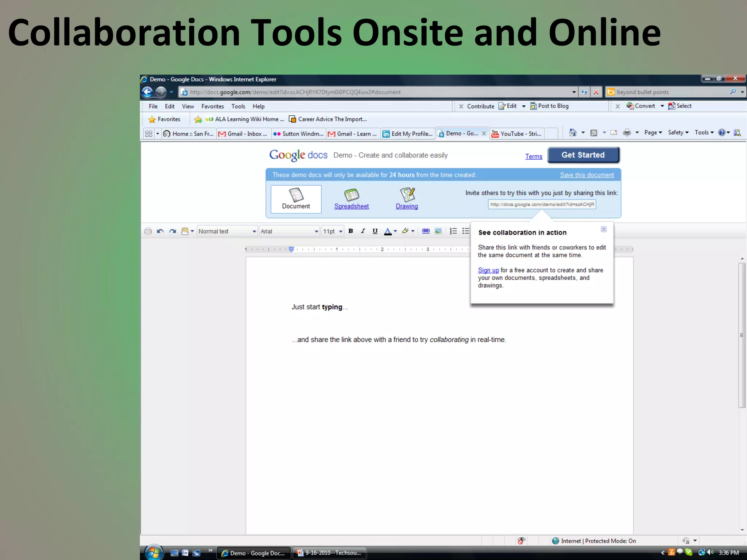Toggle Bold formatting
The height and width of the screenshot is (560, 747).
coord(351,231)
